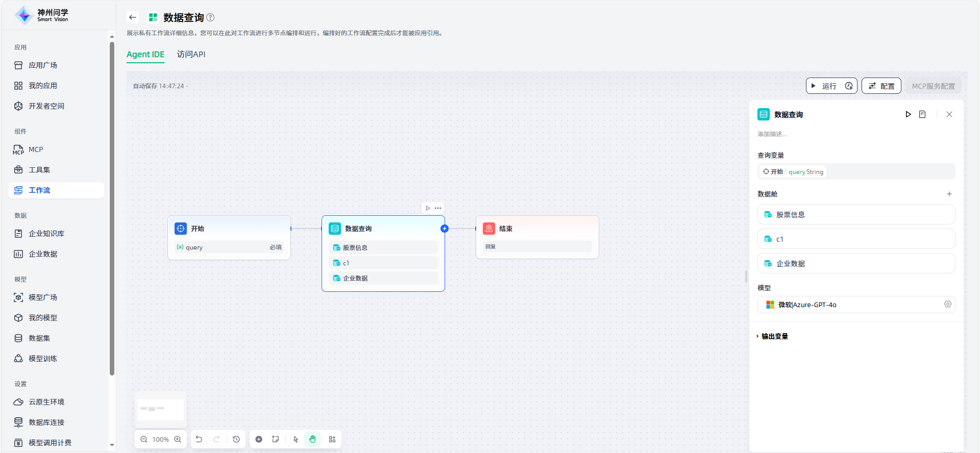This screenshot has height=453, width=980.
Task: Click the add note sticky icon
Action: (276, 439)
